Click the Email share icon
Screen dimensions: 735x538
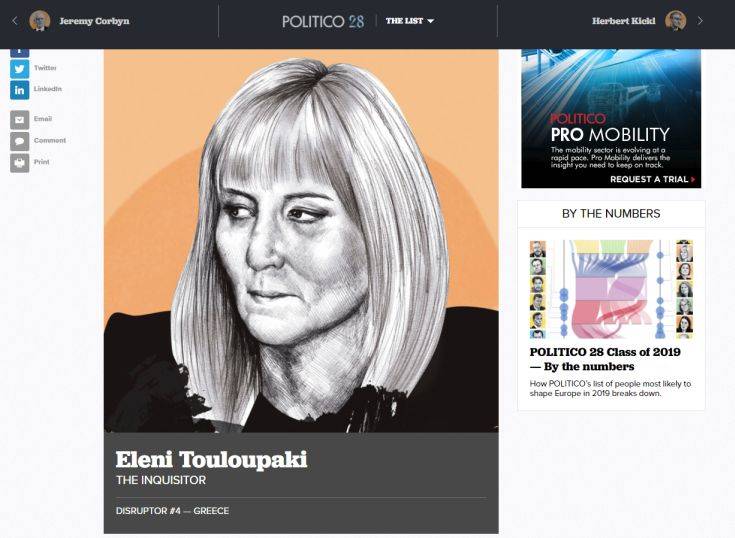[x=19, y=120]
